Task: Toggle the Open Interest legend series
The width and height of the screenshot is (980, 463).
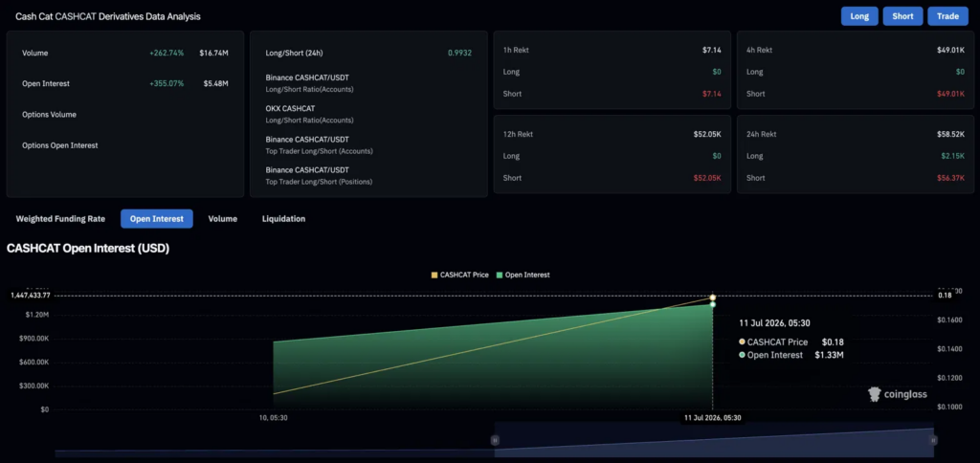Action: click(523, 275)
